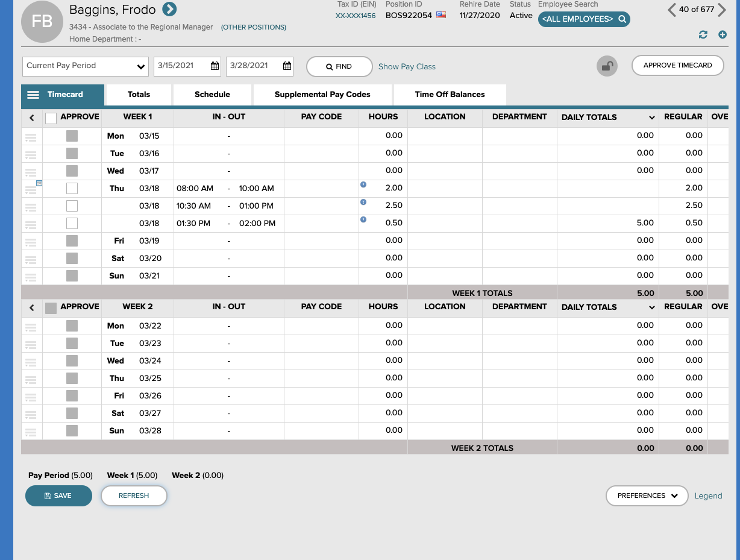
Task: Expand Week 1 Daily Totals column dropdown
Action: click(651, 118)
